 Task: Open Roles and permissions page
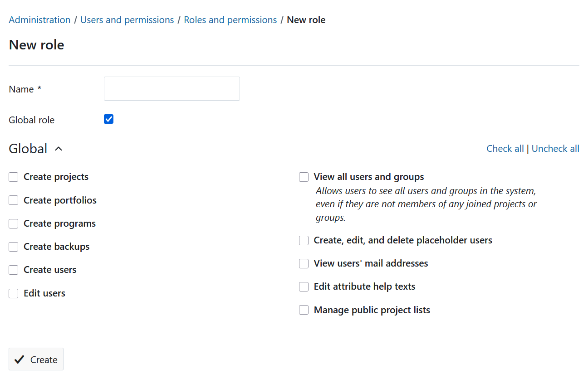[230, 19]
